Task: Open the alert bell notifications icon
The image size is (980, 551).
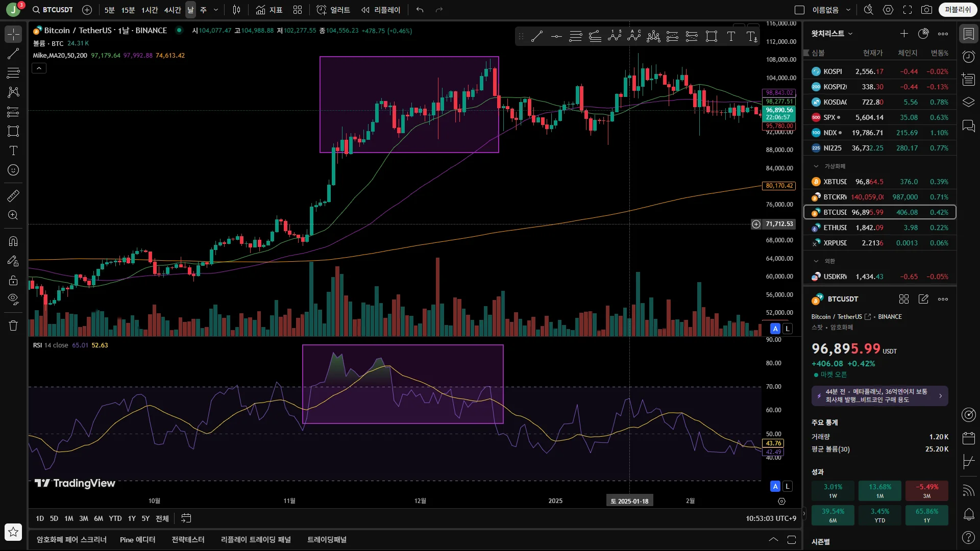Action: coord(968,514)
